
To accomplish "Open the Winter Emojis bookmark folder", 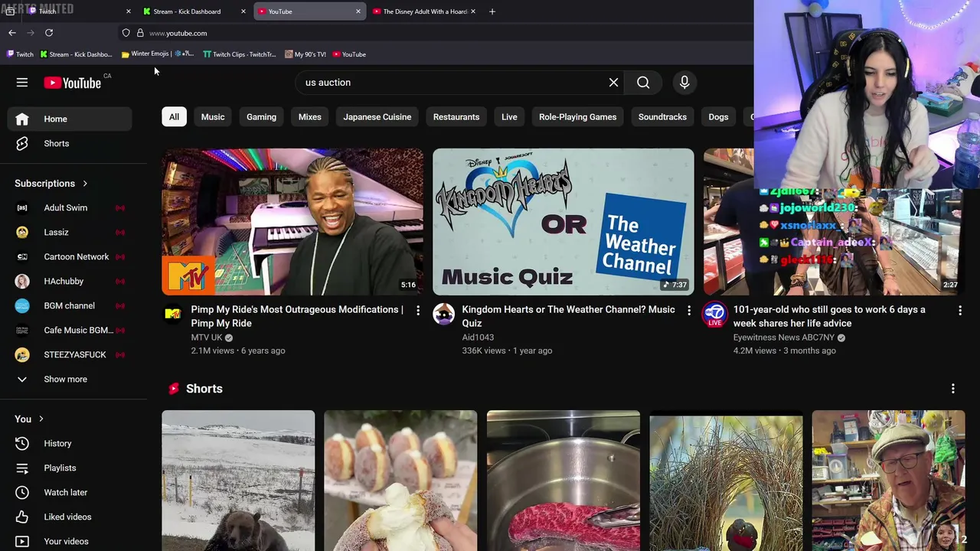I will (158, 54).
